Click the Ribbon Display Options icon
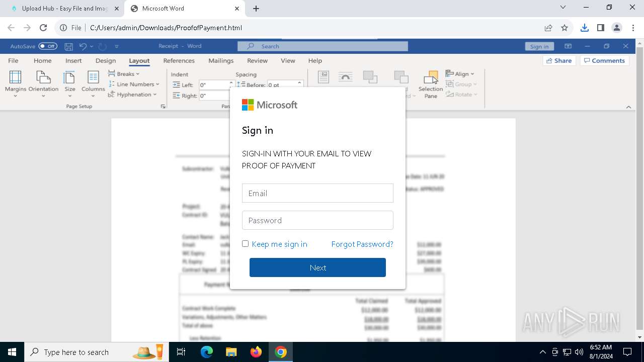 (568, 46)
